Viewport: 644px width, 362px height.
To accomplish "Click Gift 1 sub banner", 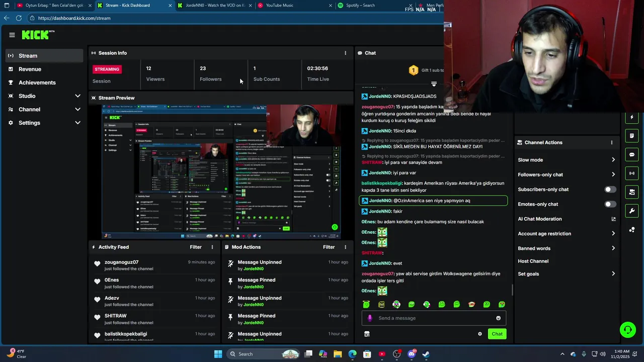I will point(426,70).
